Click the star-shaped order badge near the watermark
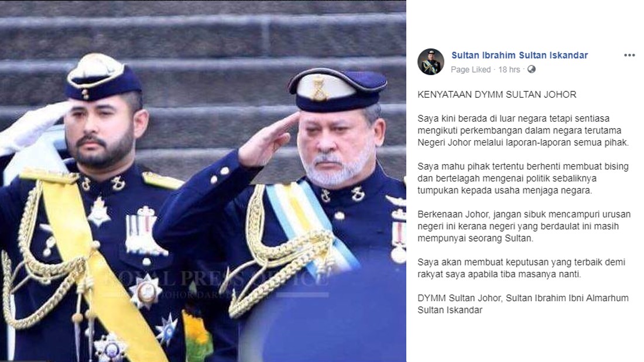Viewport: 644px width, 362px height. point(145,291)
